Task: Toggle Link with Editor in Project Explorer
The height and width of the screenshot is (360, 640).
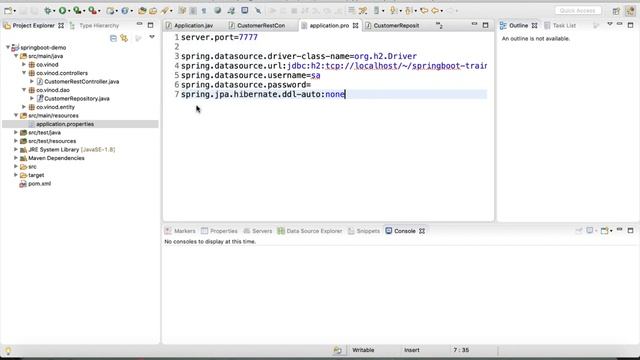Action: point(124,38)
